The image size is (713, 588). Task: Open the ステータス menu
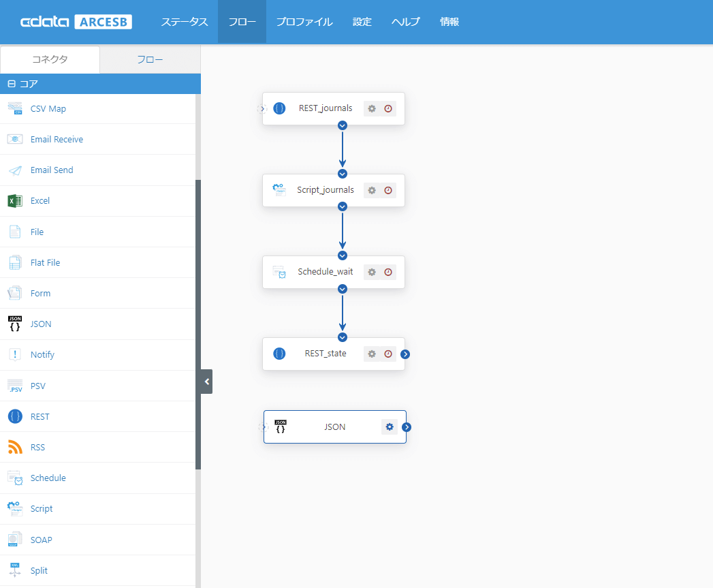[184, 22]
